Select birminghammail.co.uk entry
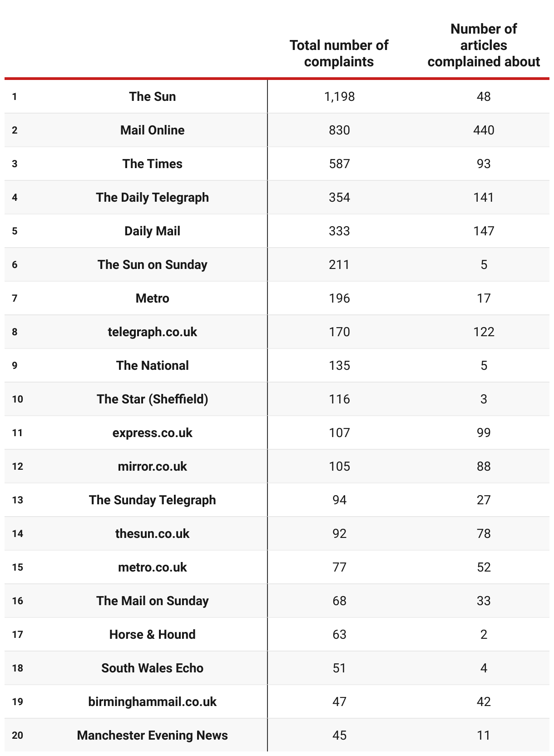The image size is (554, 756). click(152, 701)
